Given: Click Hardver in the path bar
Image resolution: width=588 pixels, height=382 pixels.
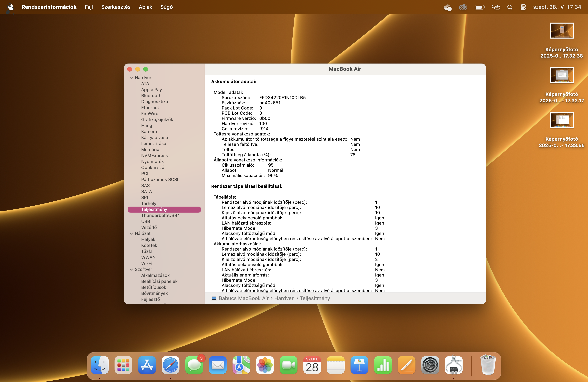Looking at the screenshot, I should click(x=284, y=298).
